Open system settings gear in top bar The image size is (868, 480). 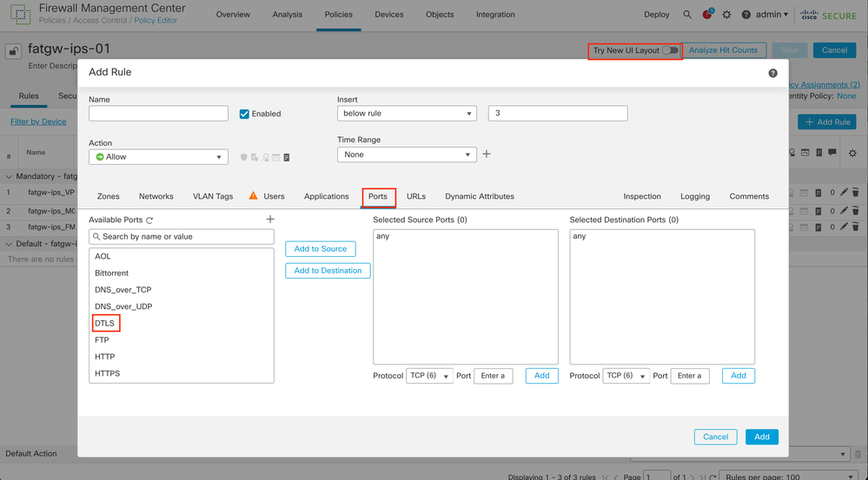point(727,15)
